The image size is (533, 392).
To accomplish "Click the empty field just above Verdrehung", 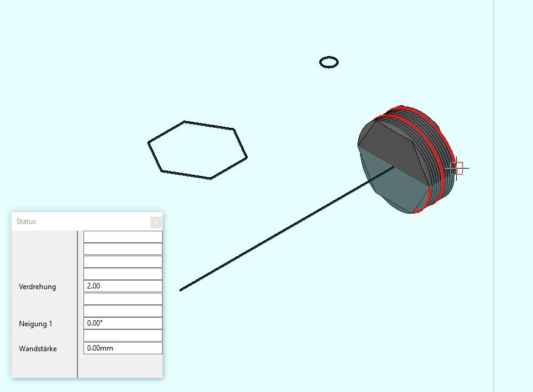I will click(x=122, y=274).
